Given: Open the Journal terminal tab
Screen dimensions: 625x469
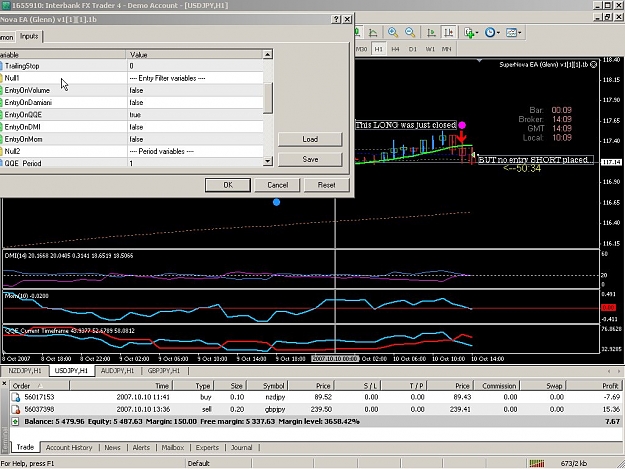Looking at the screenshot, I should point(242,447).
